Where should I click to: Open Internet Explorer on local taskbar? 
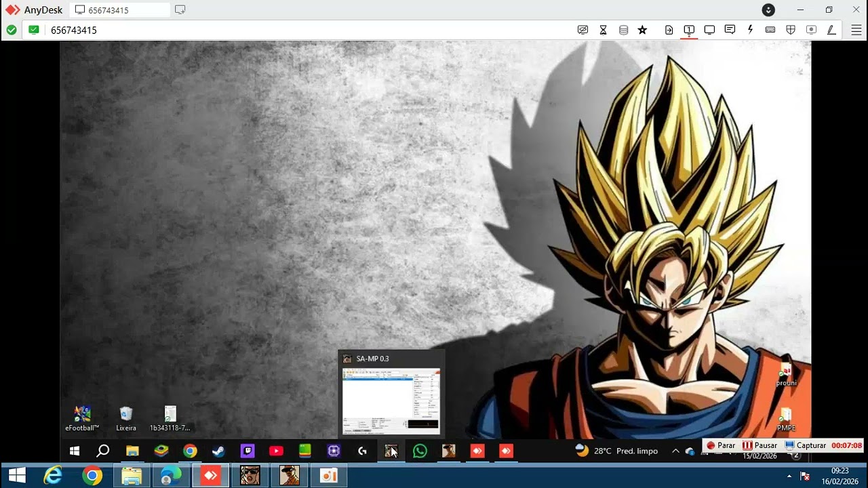53,476
